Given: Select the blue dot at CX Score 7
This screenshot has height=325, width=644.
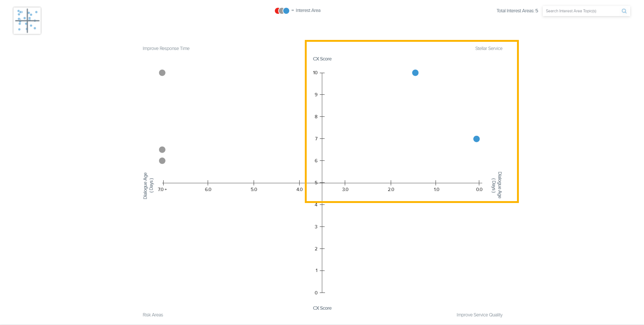Looking at the screenshot, I should (x=476, y=139).
